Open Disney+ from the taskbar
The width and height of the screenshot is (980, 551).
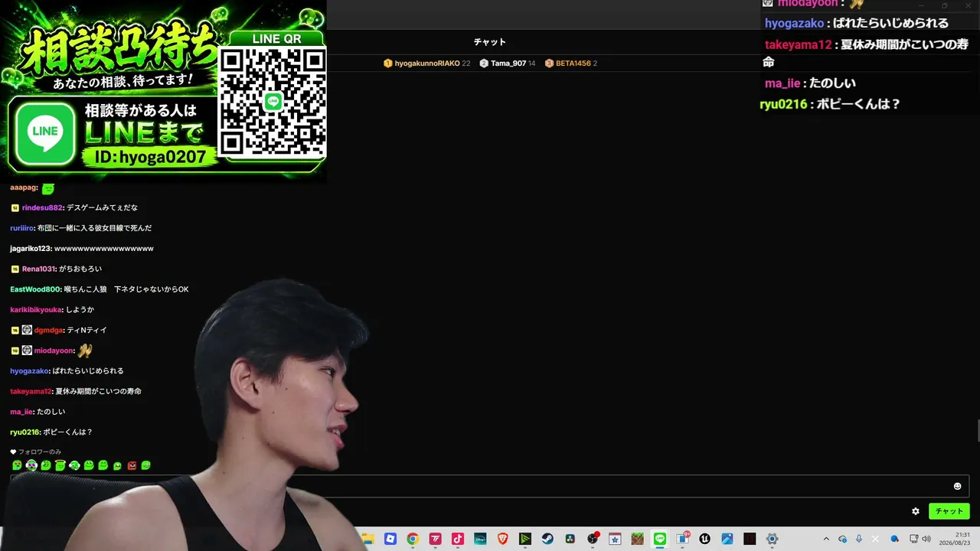[480, 539]
